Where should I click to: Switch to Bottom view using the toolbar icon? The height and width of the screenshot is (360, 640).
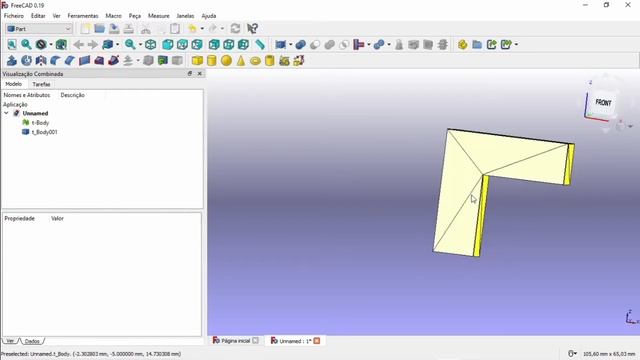pyautogui.click(x=229, y=44)
